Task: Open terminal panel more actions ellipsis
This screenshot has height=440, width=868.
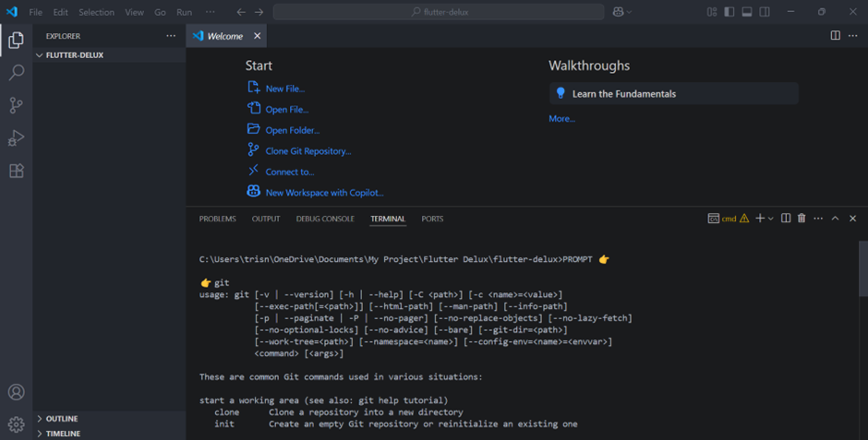Action: pyautogui.click(x=818, y=219)
